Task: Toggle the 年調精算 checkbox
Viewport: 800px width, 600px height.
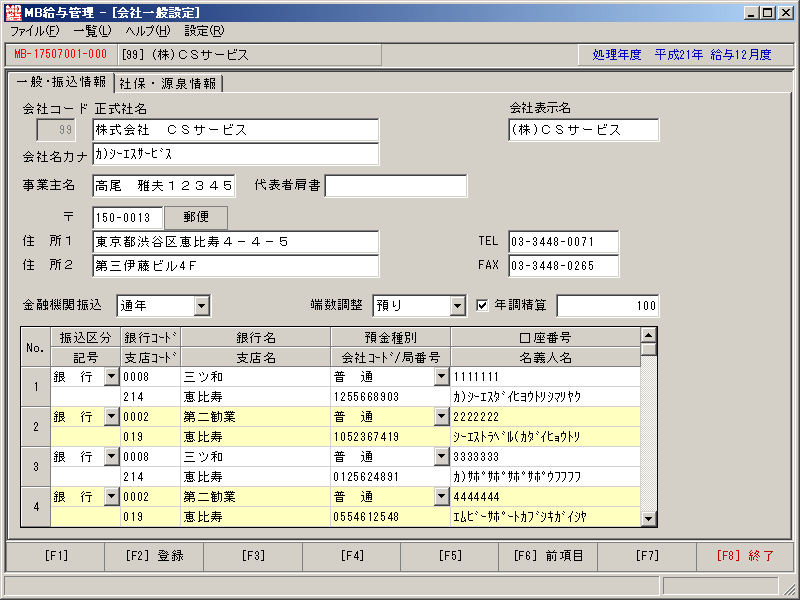Action: pyautogui.click(x=482, y=305)
